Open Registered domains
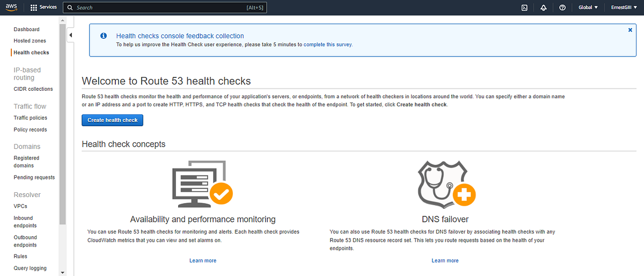This screenshot has height=276, width=644. point(27,162)
